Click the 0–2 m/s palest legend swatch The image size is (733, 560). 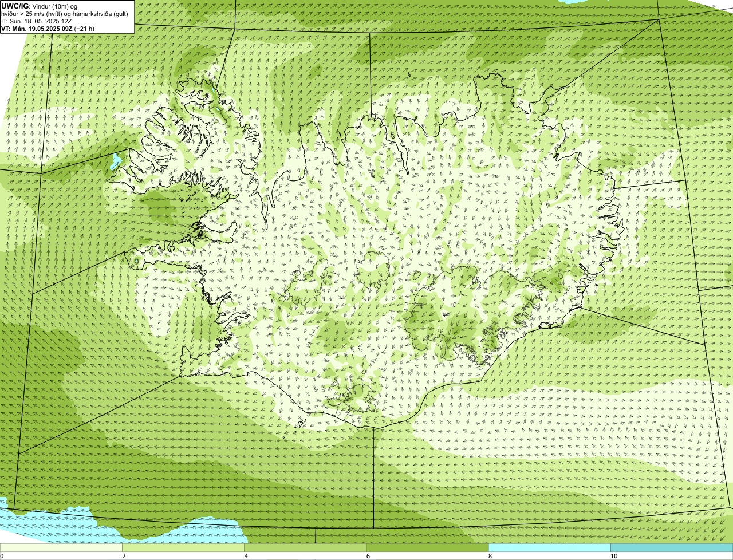pos(61,547)
